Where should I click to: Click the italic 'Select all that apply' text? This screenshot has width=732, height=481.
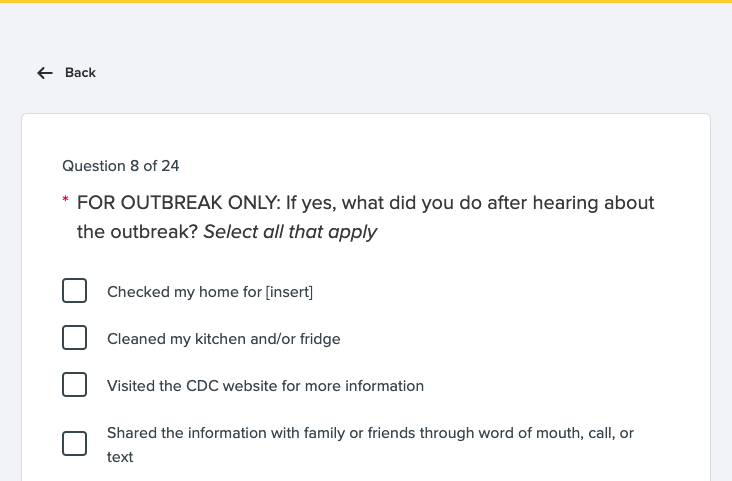coord(290,232)
